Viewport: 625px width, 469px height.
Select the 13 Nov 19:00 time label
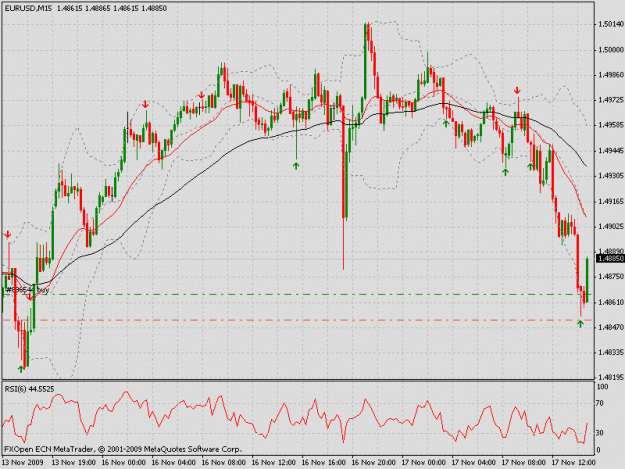(x=74, y=463)
